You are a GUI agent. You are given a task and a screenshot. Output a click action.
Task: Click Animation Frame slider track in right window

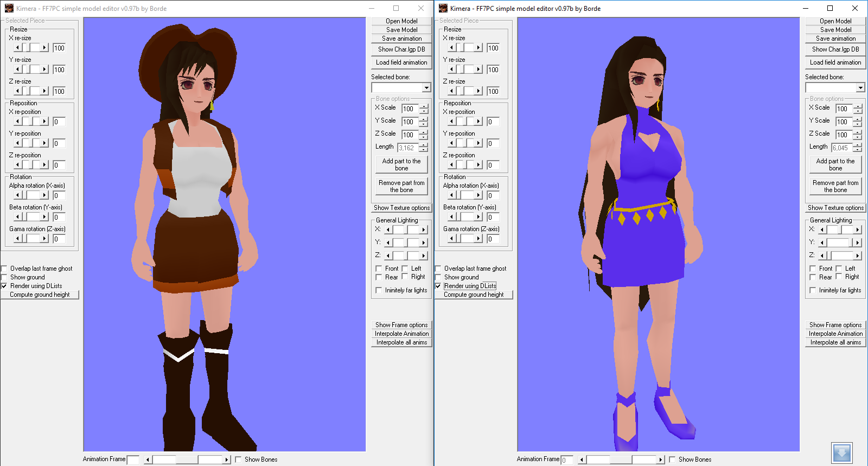621,459
